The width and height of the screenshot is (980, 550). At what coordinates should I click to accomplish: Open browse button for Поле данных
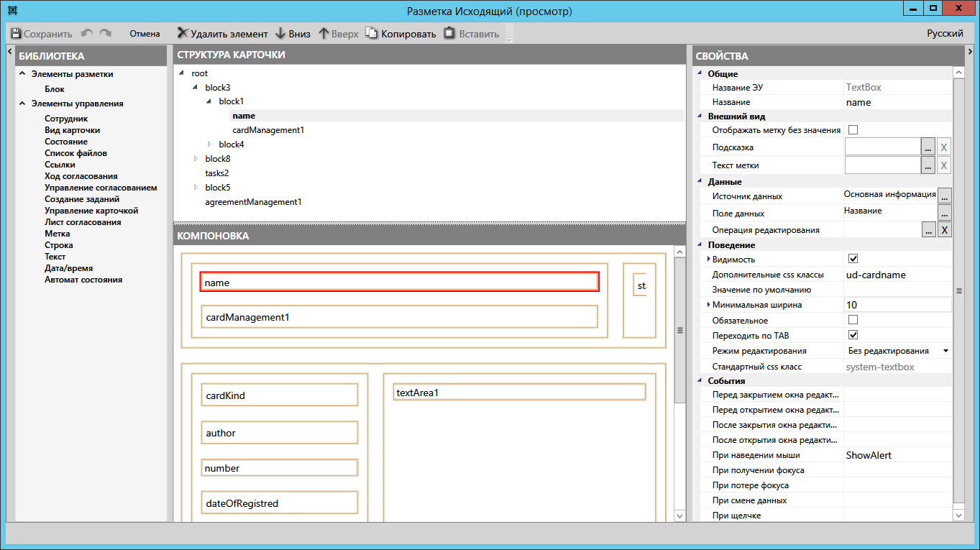click(x=945, y=213)
